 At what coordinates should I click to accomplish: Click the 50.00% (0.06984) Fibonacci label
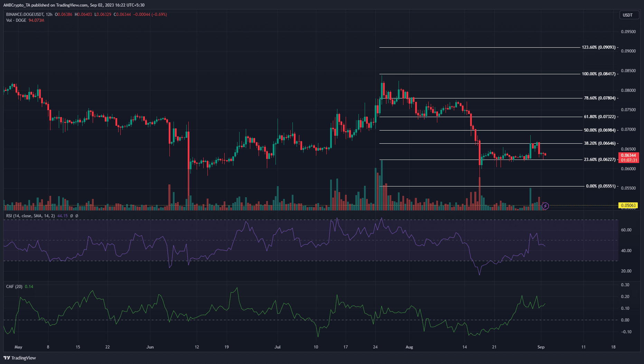click(600, 130)
